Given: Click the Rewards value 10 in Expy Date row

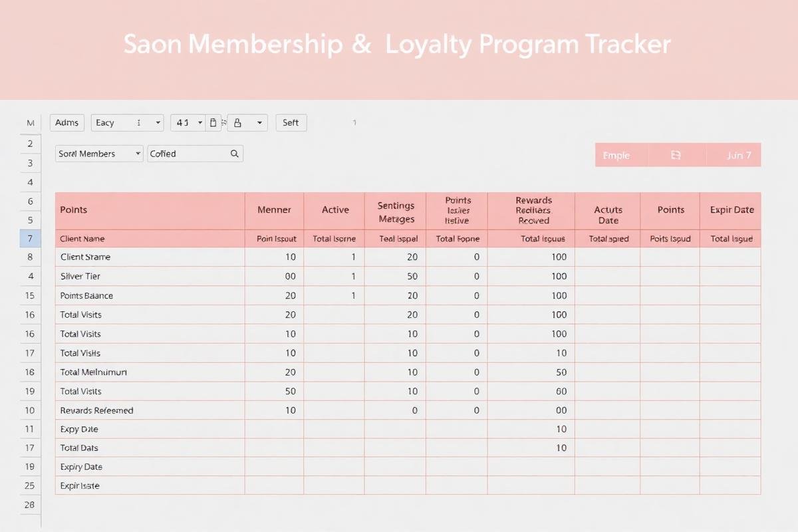Looking at the screenshot, I should 561,429.
